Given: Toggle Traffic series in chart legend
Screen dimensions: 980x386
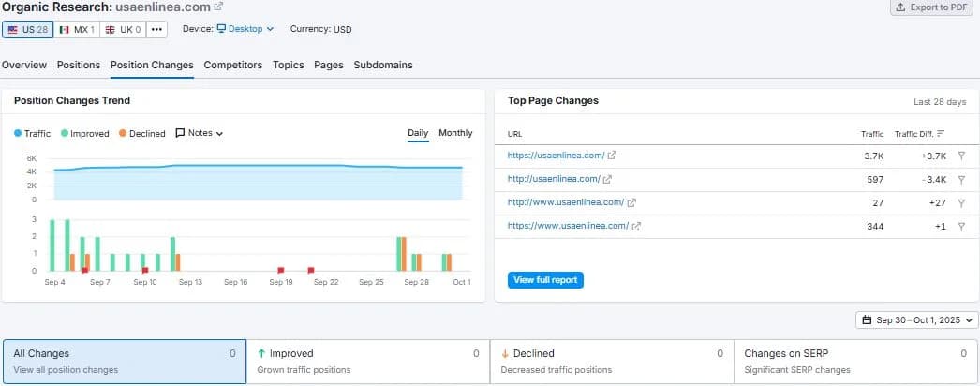Looking at the screenshot, I should point(33,134).
